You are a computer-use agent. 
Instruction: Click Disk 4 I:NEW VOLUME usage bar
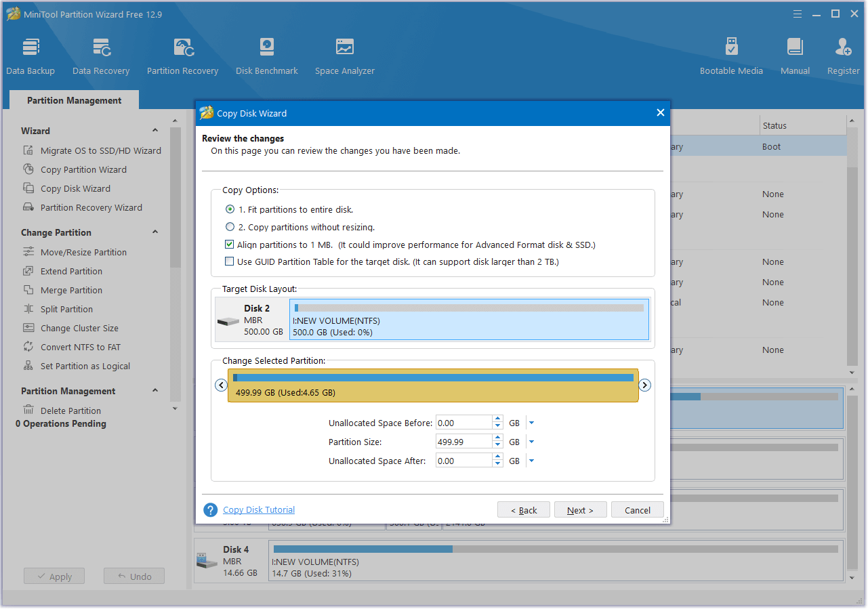pos(556,549)
